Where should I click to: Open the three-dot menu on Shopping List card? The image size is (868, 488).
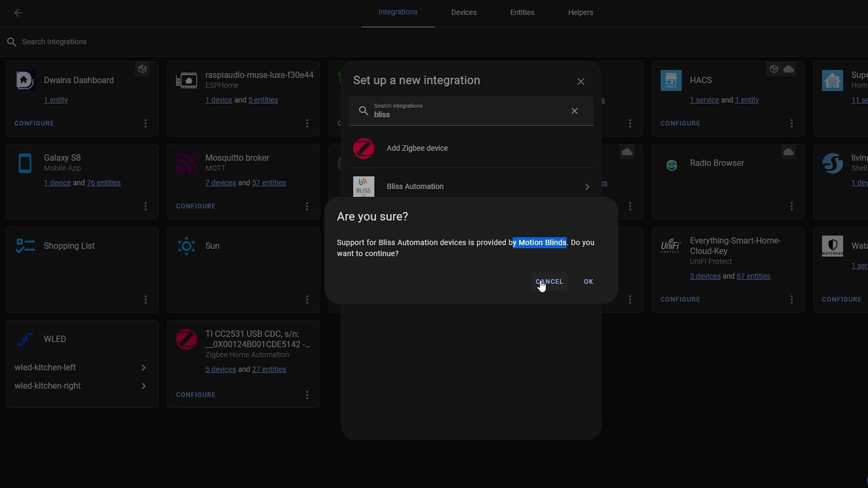145,300
